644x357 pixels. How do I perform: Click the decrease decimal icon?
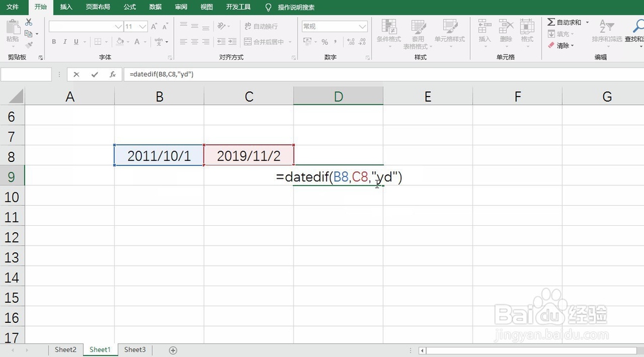click(362, 41)
